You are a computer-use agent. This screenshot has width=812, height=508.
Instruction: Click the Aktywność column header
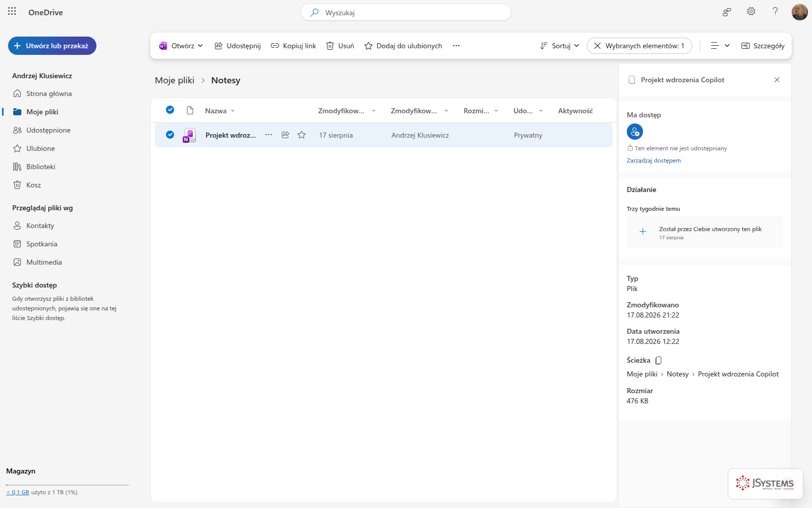tap(575, 111)
